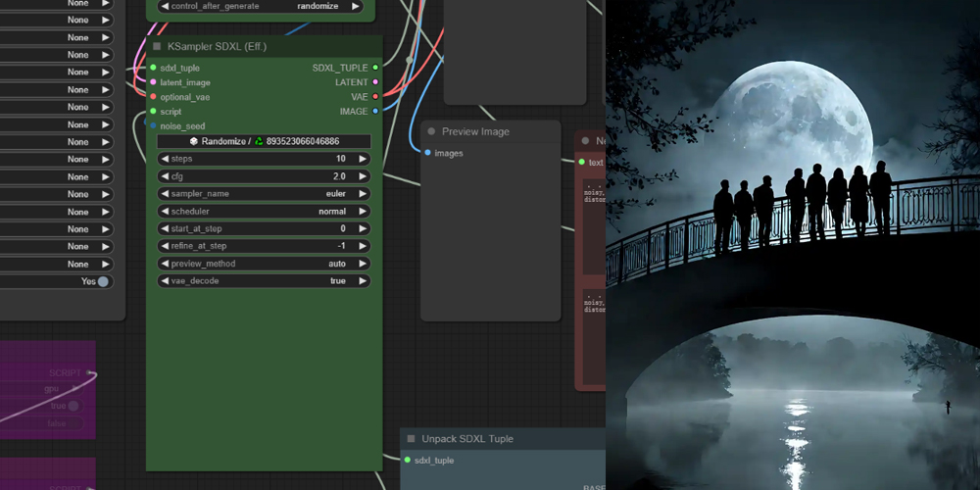Increase refine_at_step with the right arrow
The height and width of the screenshot is (490, 980).
tap(363, 246)
